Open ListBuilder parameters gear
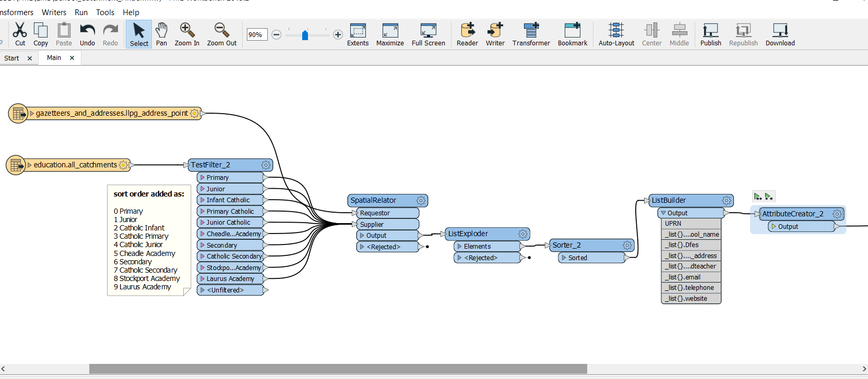This screenshot has width=868, height=379. click(x=726, y=200)
